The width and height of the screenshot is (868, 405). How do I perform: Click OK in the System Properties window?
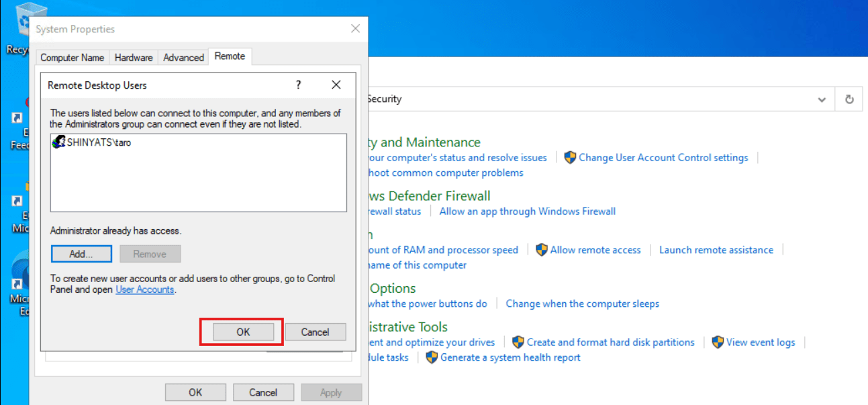pos(195,392)
